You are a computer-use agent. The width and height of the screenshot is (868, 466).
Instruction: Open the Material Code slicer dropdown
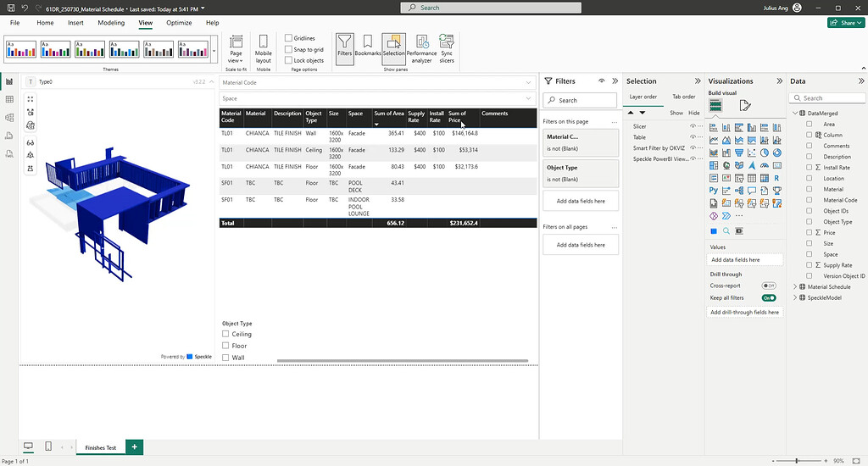point(528,82)
